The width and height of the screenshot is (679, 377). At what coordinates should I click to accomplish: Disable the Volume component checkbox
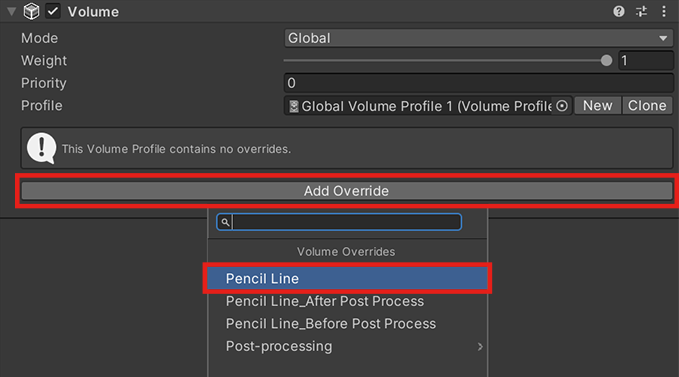point(53,11)
